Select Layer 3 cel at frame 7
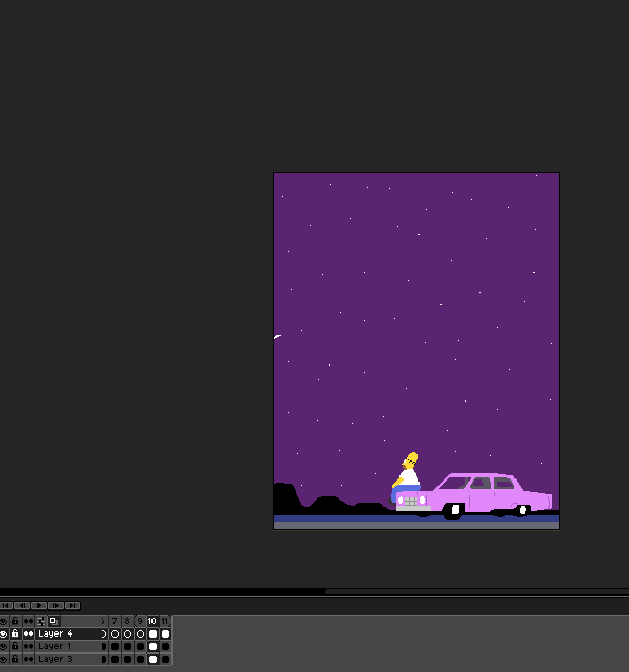 point(115,659)
